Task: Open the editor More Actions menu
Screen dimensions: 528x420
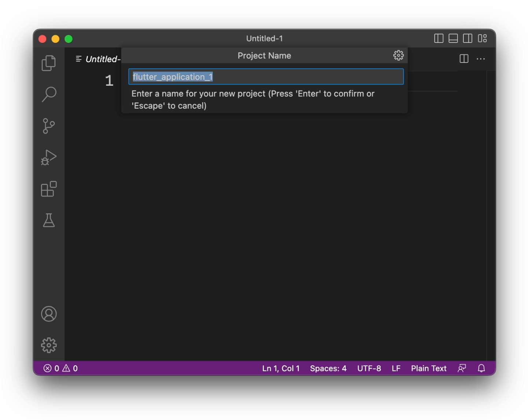Action: point(481,59)
